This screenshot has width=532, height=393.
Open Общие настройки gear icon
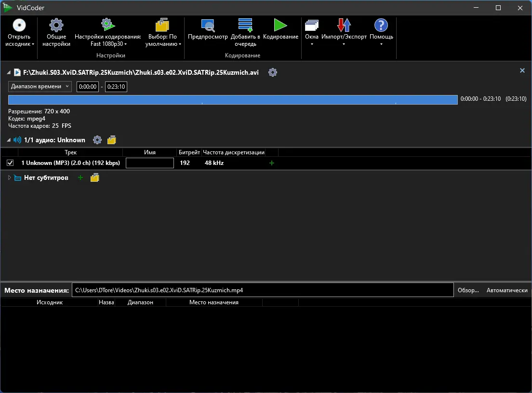coord(56,25)
